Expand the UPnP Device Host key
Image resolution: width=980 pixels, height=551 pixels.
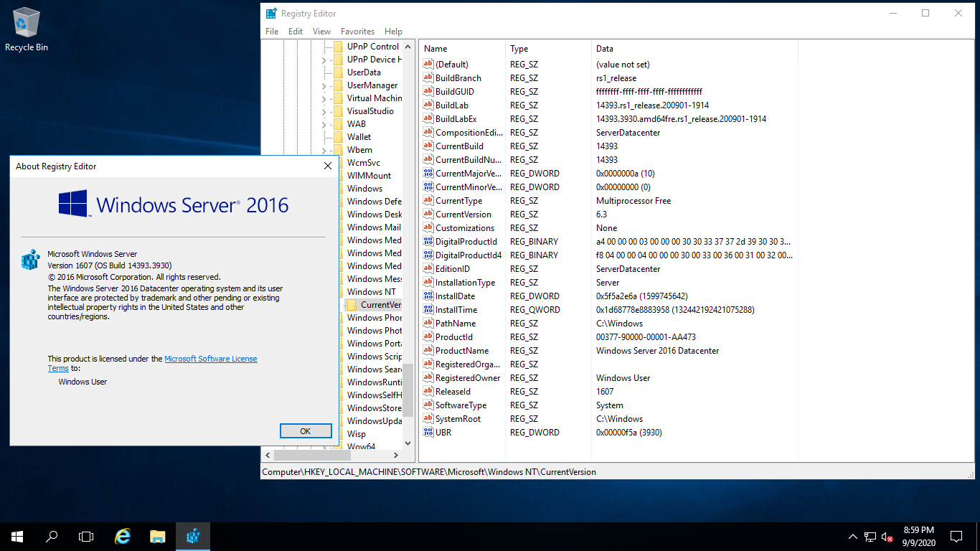click(325, 60)
